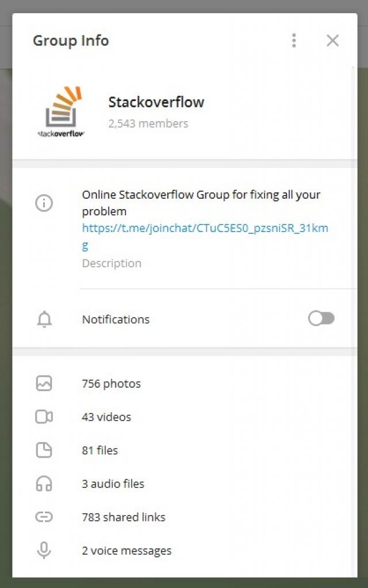Open the t.me joinchat invite link
Viewport: 368px width, 588px height.
pyautogui.click(x=205, y=237)
